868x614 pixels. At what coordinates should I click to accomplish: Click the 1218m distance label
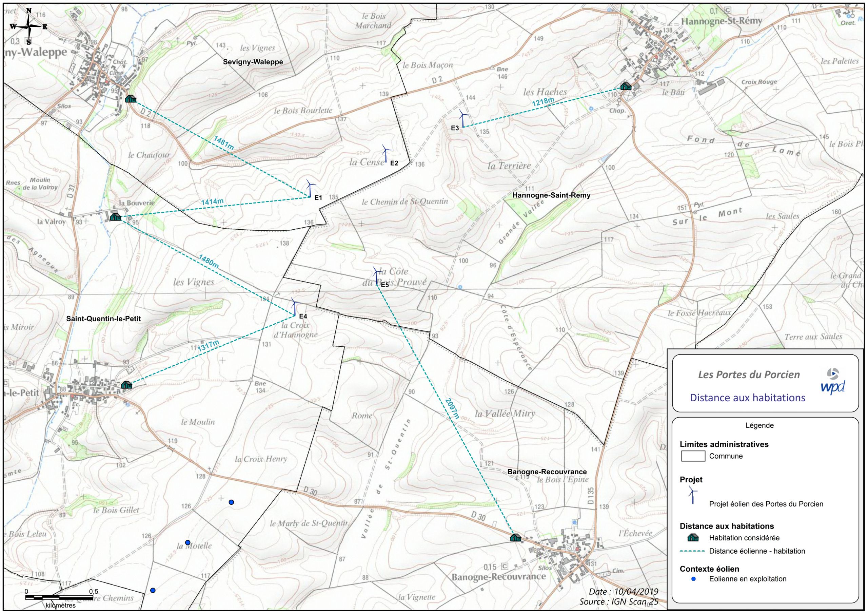(x=543, y=101)
